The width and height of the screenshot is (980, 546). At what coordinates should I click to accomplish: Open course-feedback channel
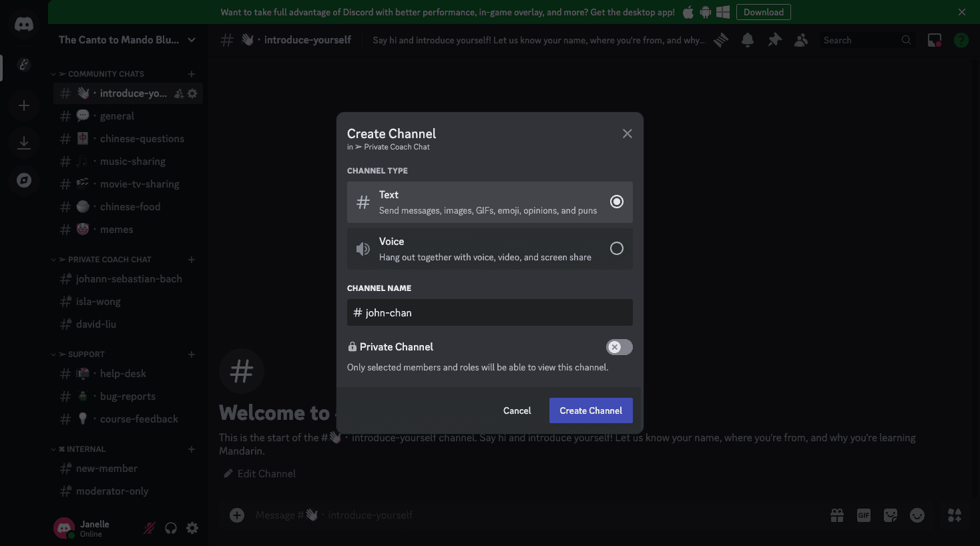pos(128,419)
